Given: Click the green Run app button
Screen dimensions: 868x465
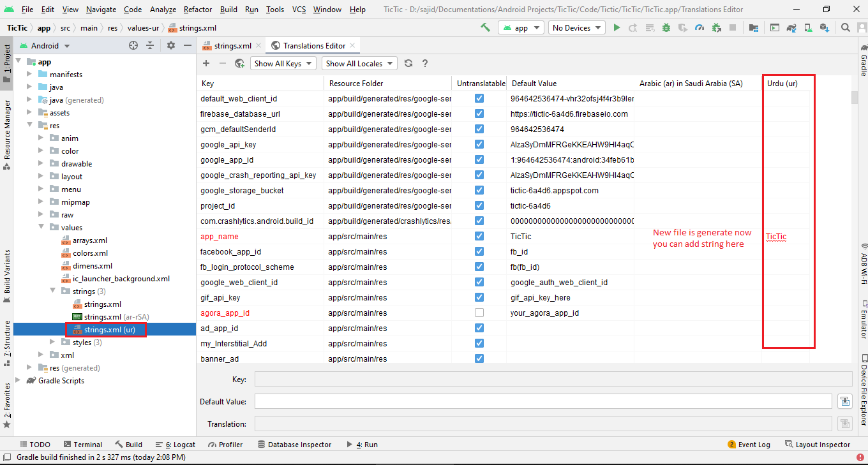Looking at the screenshot, I should (617, 27).
